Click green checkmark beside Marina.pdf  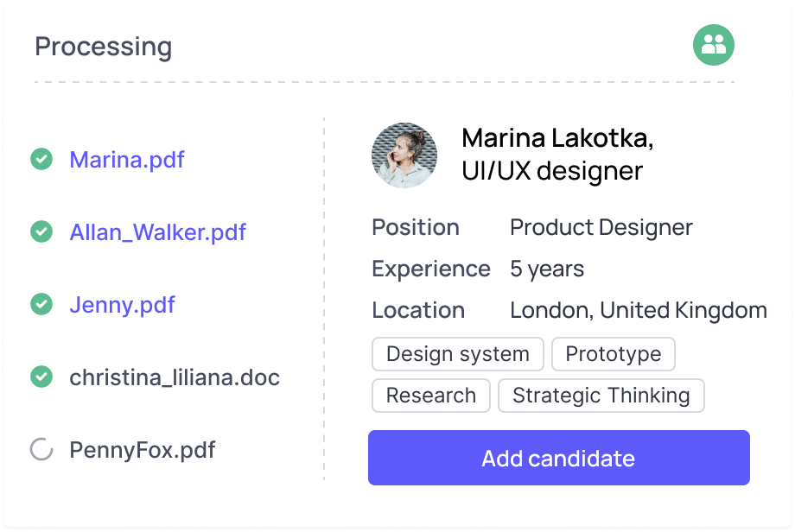point(41,160)
